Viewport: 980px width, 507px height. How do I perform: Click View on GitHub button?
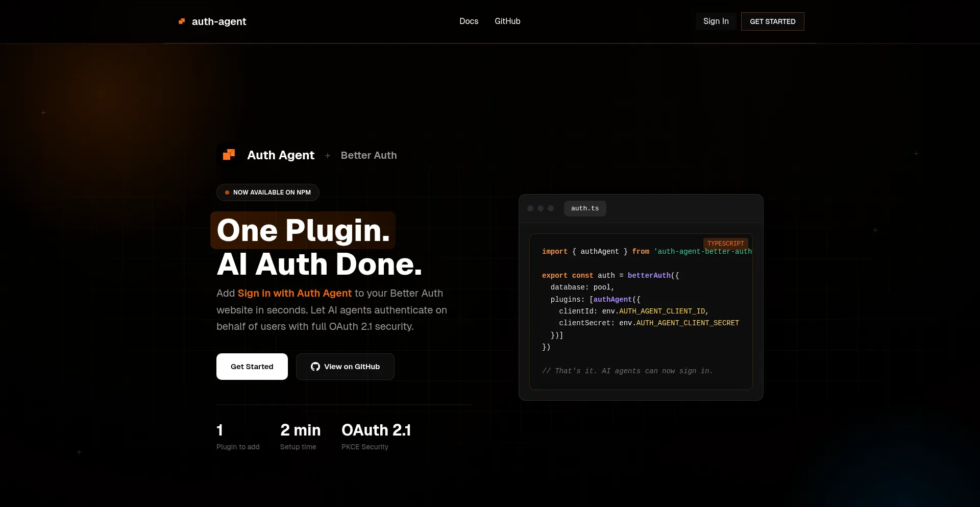pos(346,367)
